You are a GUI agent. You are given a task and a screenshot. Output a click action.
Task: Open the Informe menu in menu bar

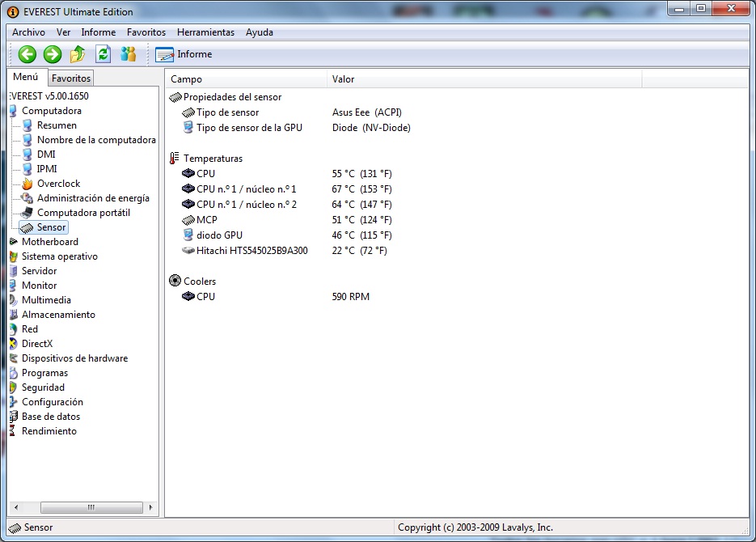click(99, 32)
